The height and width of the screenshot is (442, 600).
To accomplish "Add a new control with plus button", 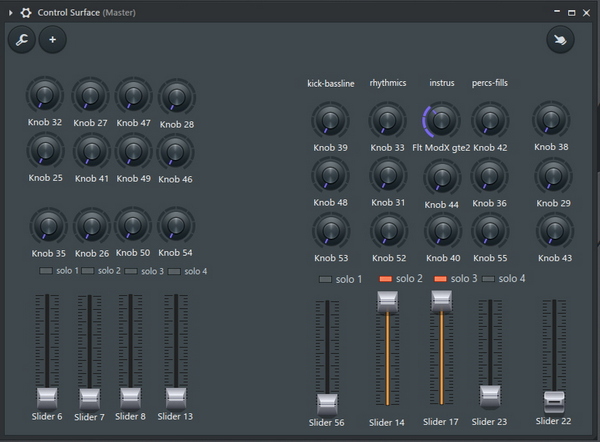I will (x=52, y=39).
